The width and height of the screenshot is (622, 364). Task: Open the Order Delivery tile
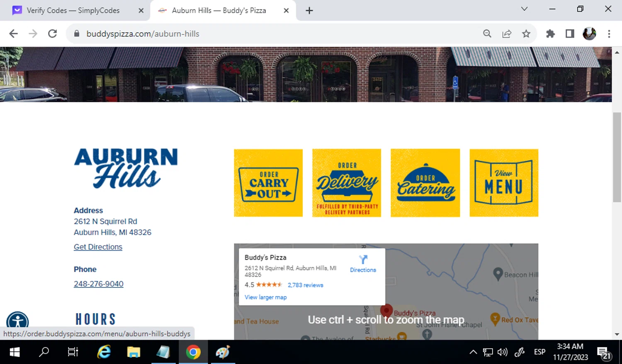(x=347, y=183)
